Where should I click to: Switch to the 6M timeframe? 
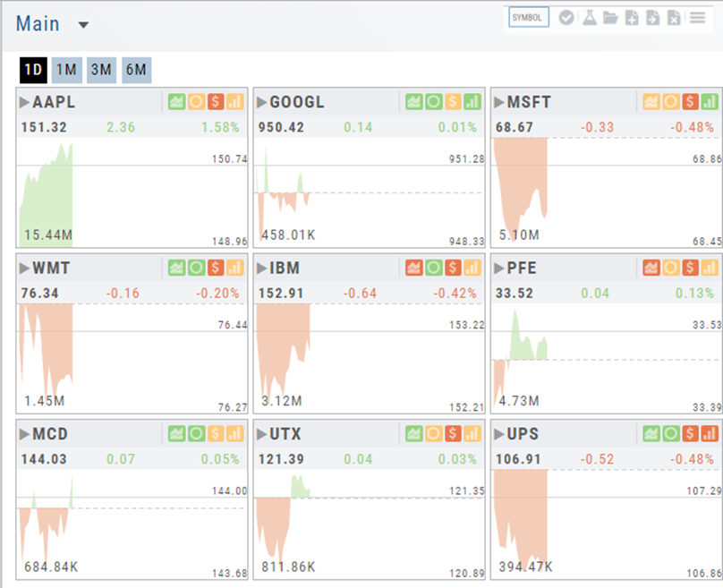[136, 70]
